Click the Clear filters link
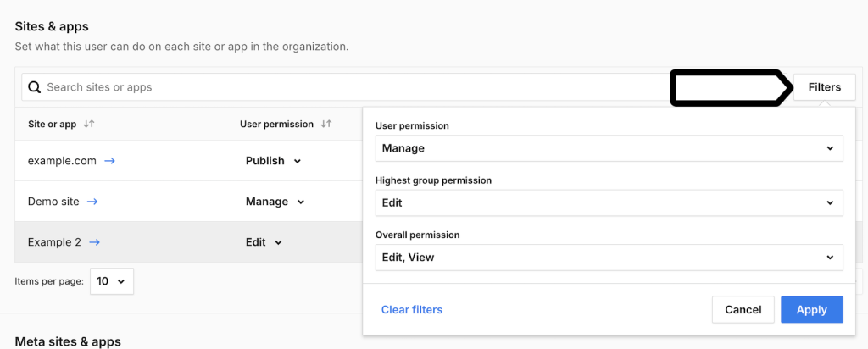The width and height of the screenshot is (868, 349). 412,310
